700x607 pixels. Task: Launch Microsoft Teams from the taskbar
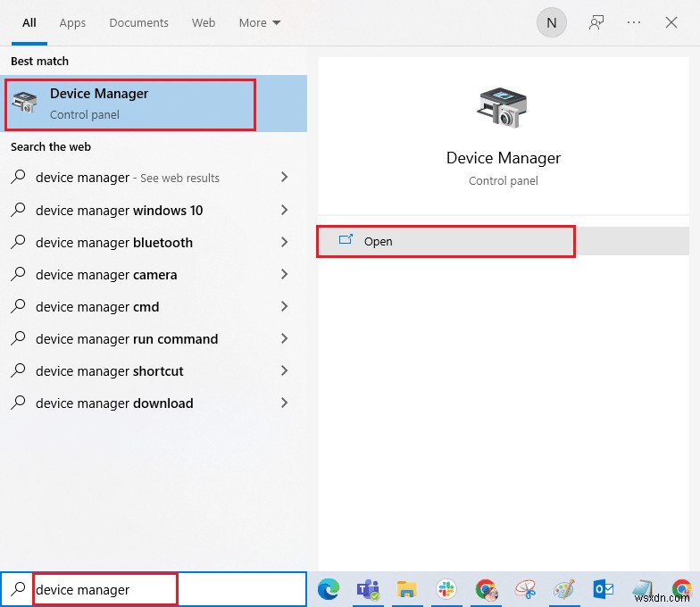click(x=368, y=589)
